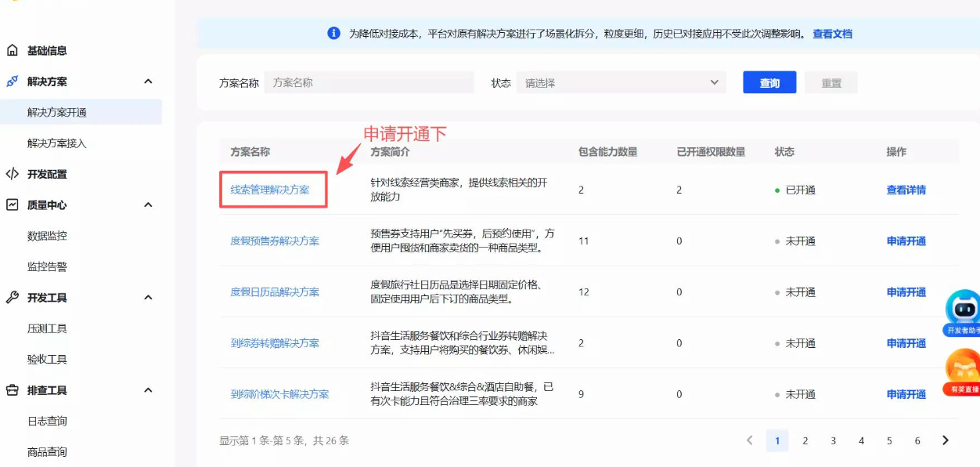Open 数据监控 in sidebar

tap(47, 236)
